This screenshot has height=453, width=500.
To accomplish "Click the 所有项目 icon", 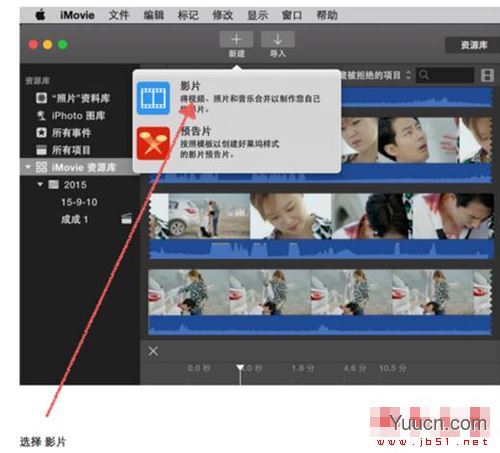I will click(41, 150).
